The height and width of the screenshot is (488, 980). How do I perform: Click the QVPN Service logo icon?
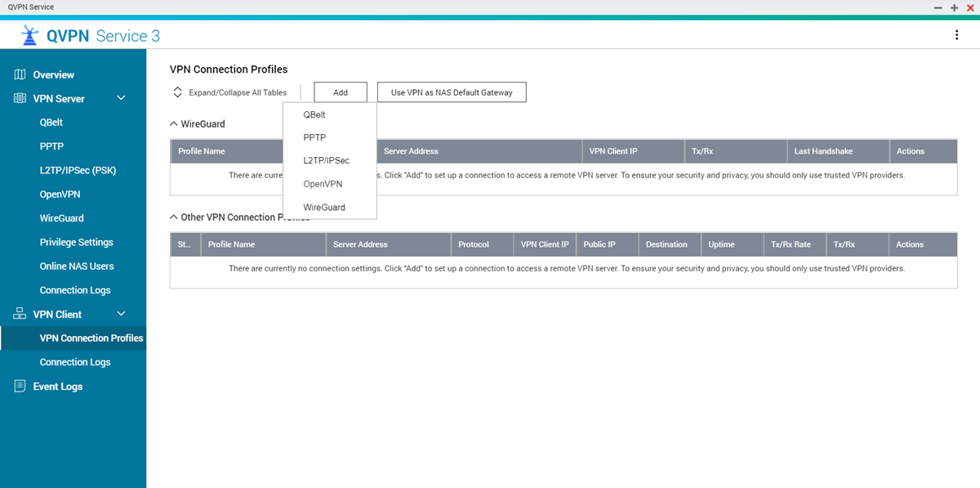click(30, 35)
